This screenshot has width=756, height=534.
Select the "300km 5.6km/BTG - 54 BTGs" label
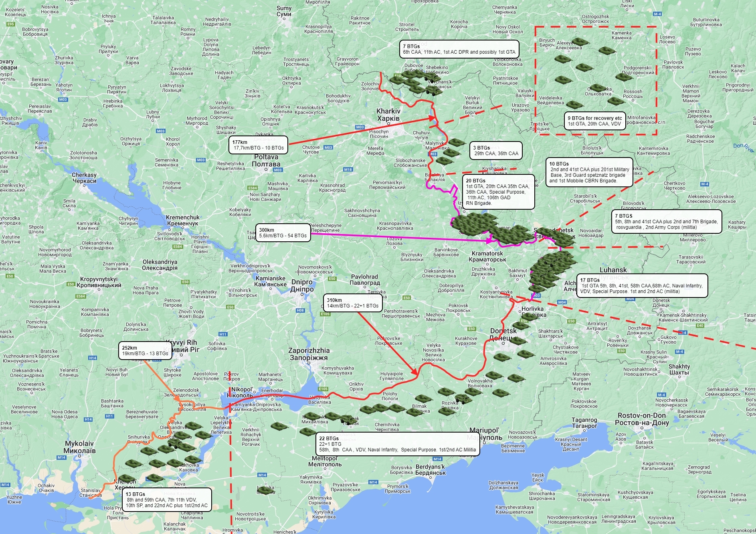click(x=283, y=233)
